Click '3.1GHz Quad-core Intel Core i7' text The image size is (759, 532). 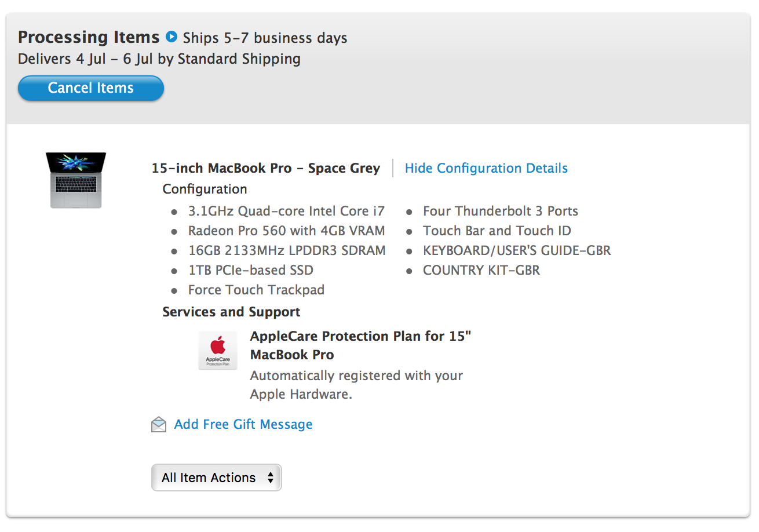(286, 211)
